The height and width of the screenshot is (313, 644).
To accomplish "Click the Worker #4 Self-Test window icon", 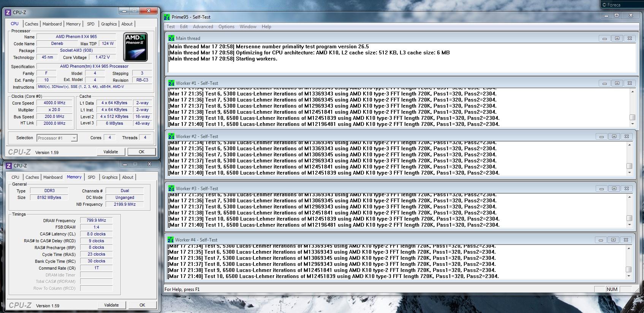I will tap(171, 240).
